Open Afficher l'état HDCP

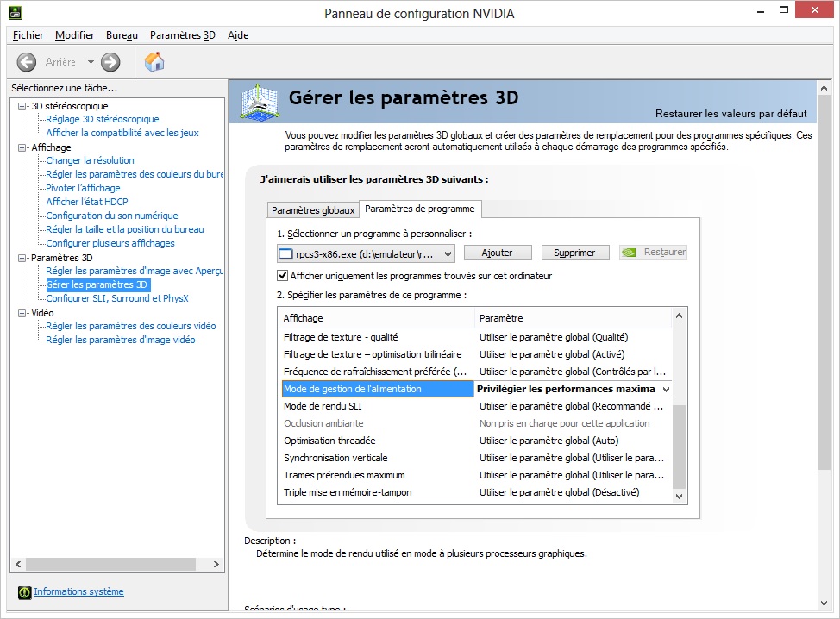pos(87,202)
